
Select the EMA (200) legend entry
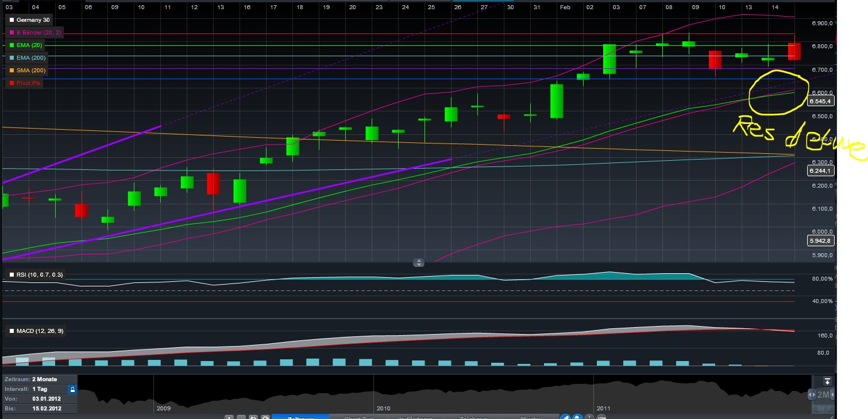pyautogui.click(x=27, y=58)
